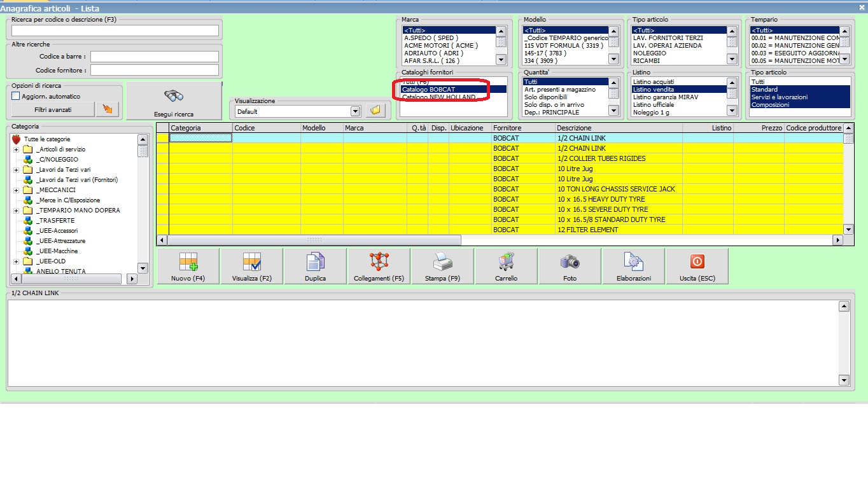Choose RICAMBI in the Tipo articolo list
868x486 pixels.
click(680, 61)
